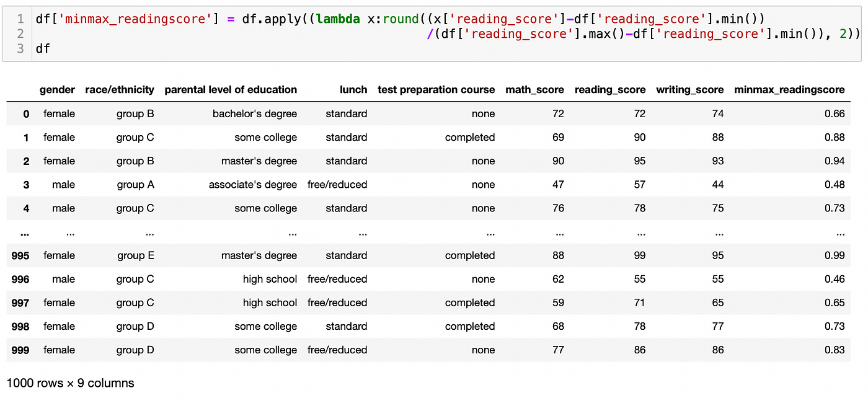
Task: Select the group E cell in row 995
Action: click(x=135, y=256)
